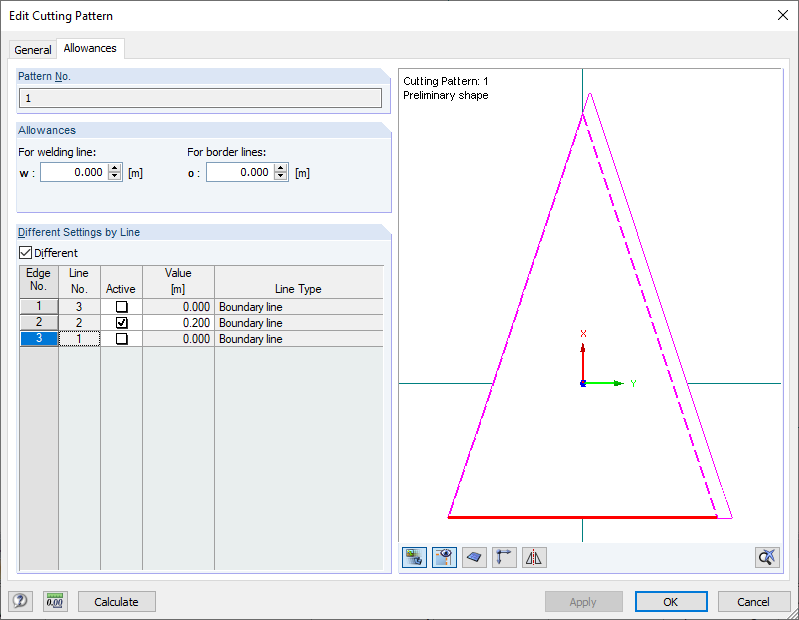
Task: Click the Line No. cell showing 2
Action: pos(79,322)
